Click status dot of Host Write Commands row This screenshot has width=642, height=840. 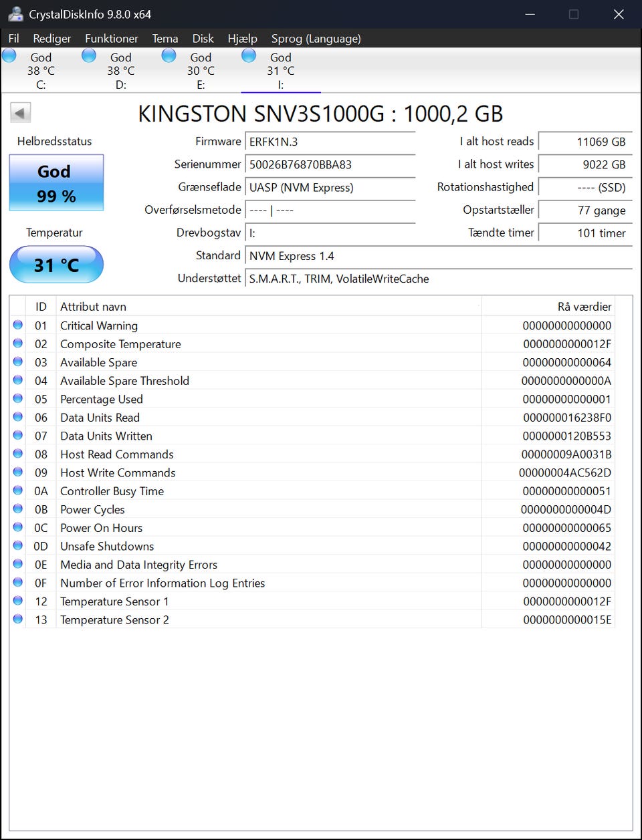(18, 472)
